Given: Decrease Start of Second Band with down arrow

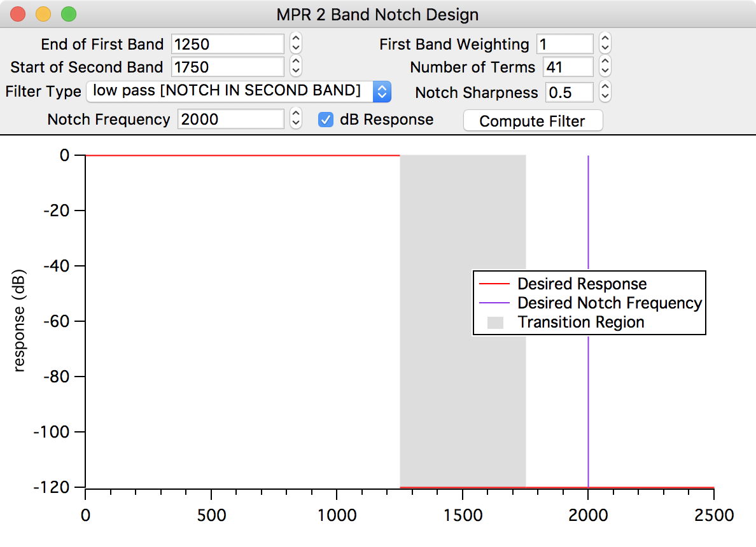Looking at the screenshot, I should pyautogui.click(x=295, y=71).
